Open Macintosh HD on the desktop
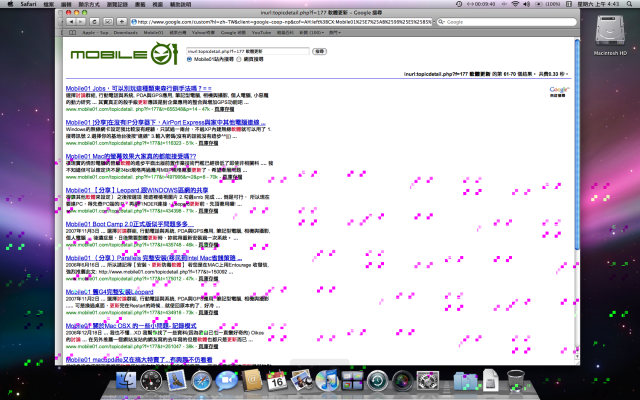640x400 pixels. 610,35
